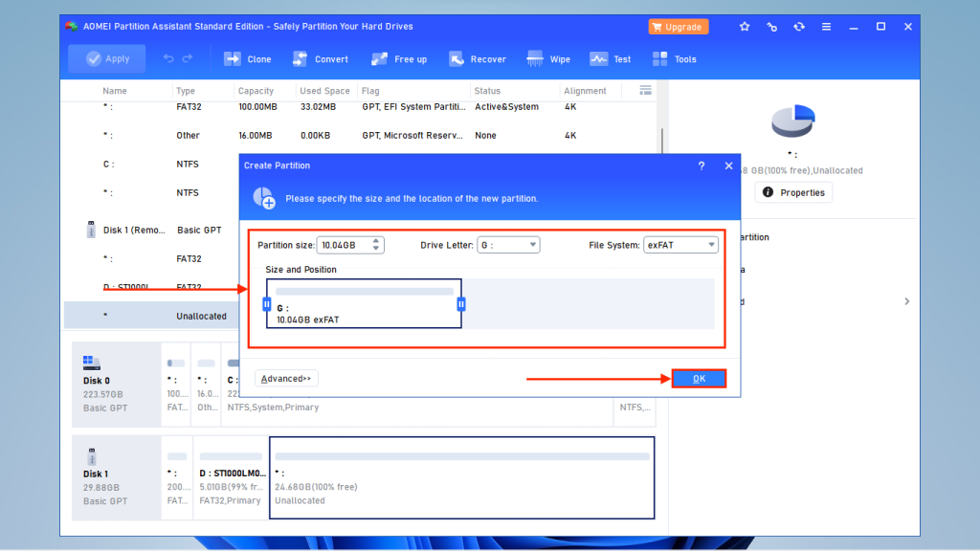
Task: Click the star icon in the title bar
Action: tap(745, 27)
